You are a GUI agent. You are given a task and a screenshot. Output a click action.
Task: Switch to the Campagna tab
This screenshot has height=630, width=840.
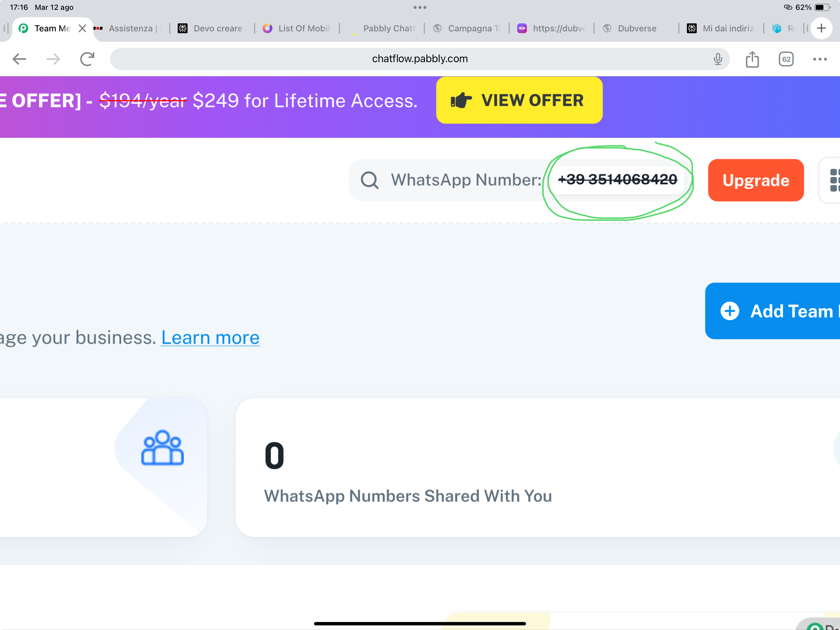click(x=467, y=29)
